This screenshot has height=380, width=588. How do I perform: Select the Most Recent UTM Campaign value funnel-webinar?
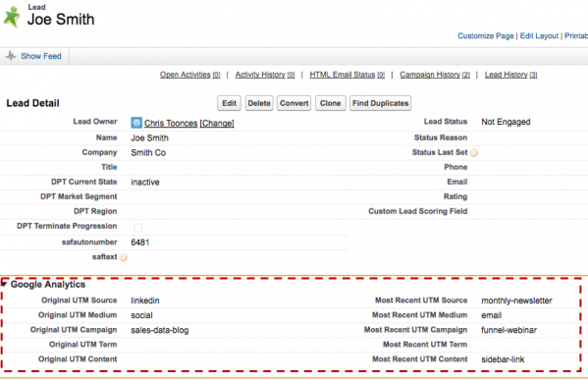tap(508, 330)
